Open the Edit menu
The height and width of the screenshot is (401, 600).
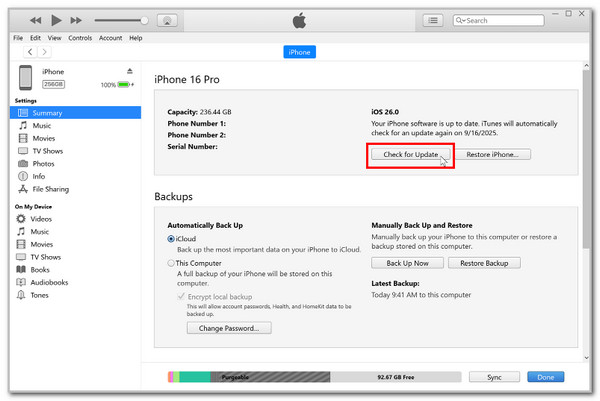[x=35, y=38]
